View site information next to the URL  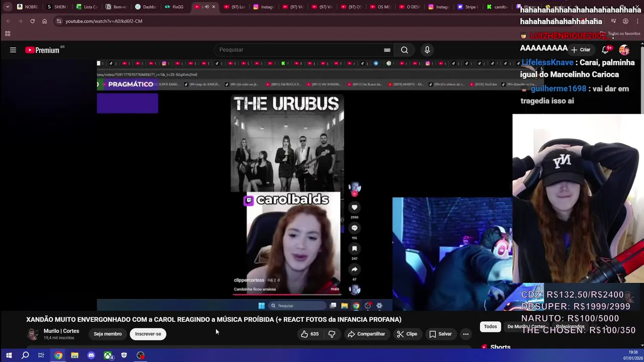point(59,21)
